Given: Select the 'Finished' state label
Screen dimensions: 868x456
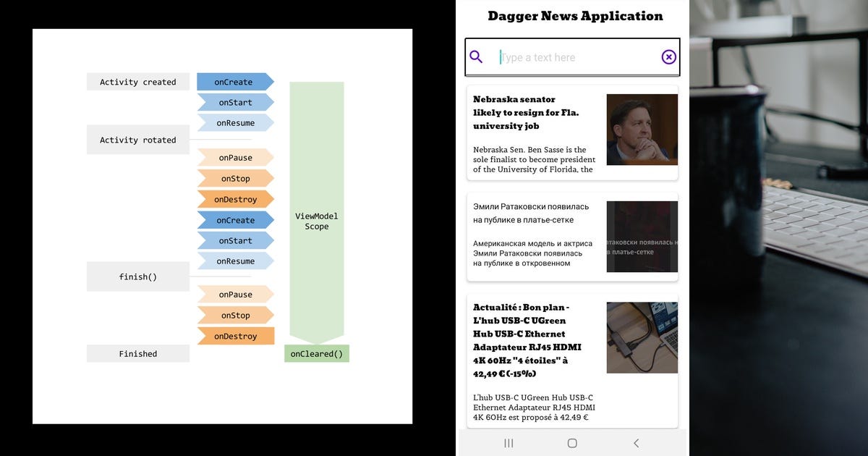Looking at the screenshot, I should coord(137,353).
